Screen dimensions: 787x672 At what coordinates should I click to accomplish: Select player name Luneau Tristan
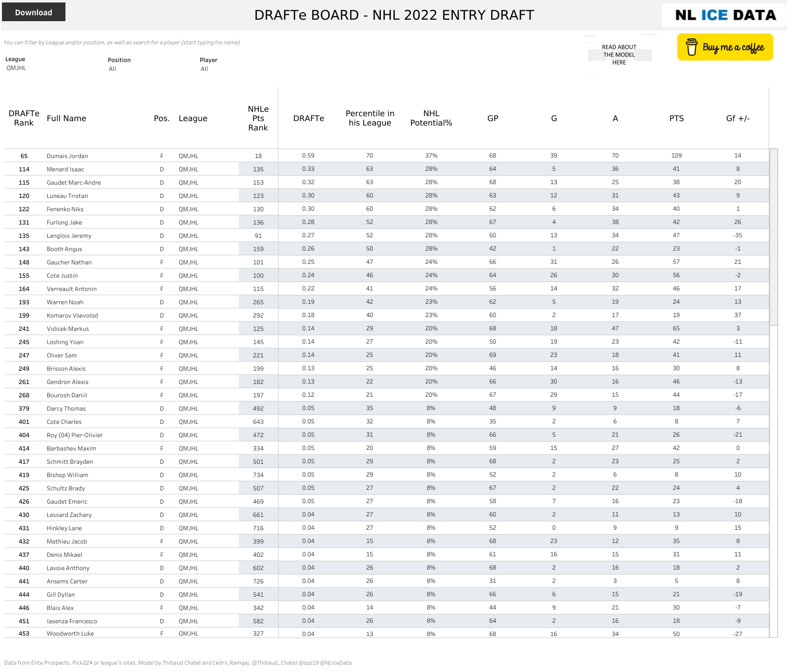pyautogui.click(x=67, y=196)
